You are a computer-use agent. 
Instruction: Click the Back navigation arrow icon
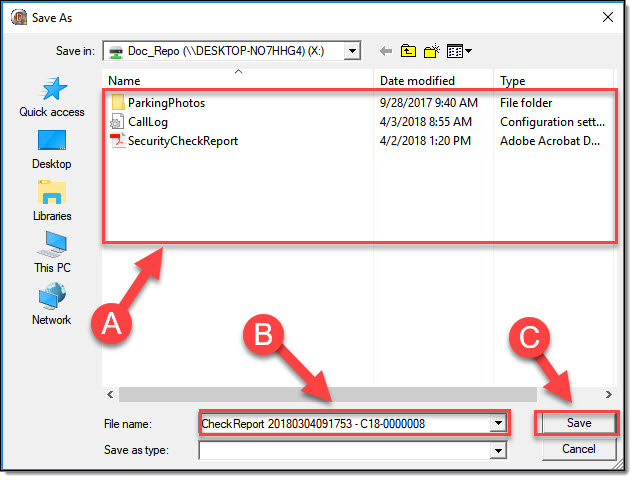[385, 51]
